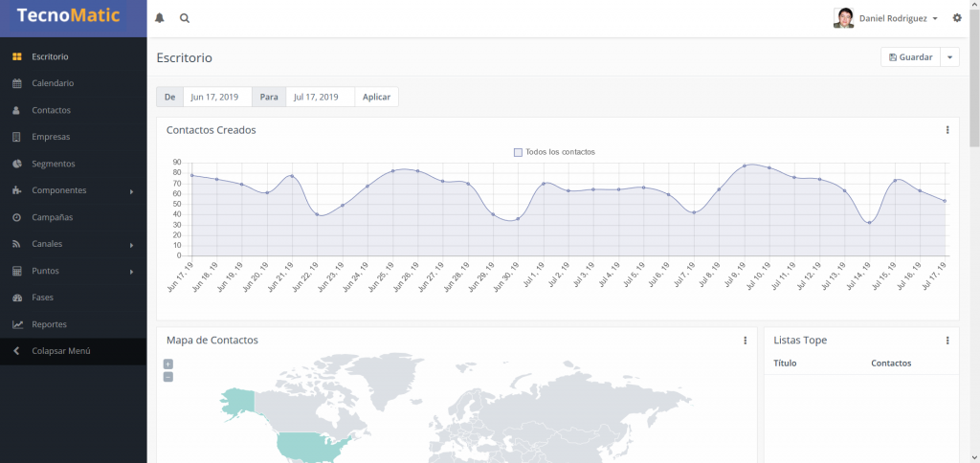This screenshot has height=463, width=980.
Task: Expand the Componentes submenu
Action: [x=131, y=191]
